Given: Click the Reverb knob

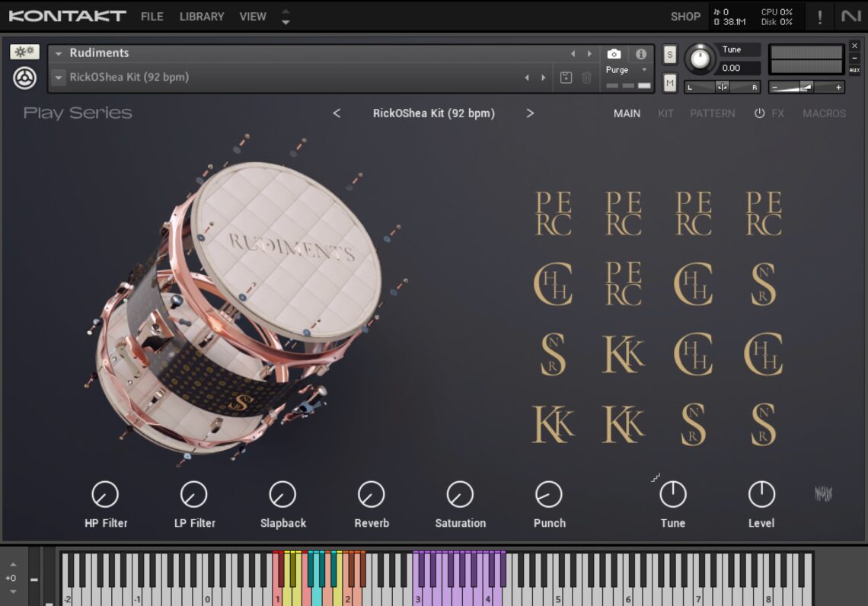Looking at the screenshot, I should 372,494.
